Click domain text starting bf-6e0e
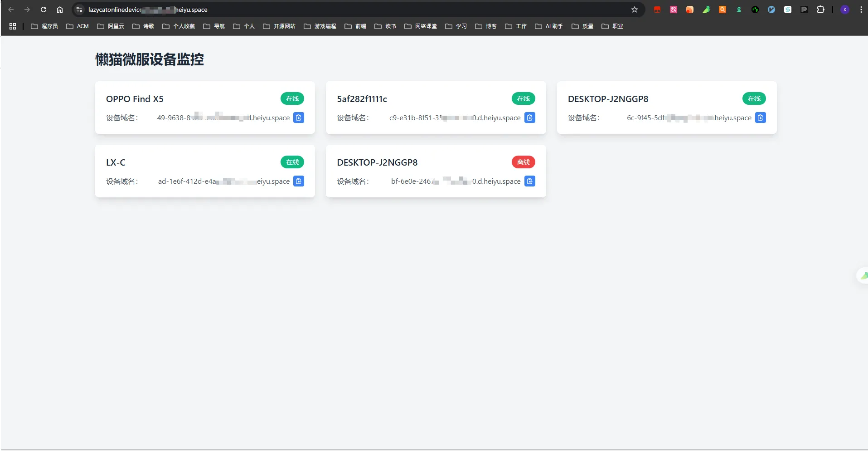Image resolution: width=868 pixels, height=451 pixels. (x=456, y=181)
